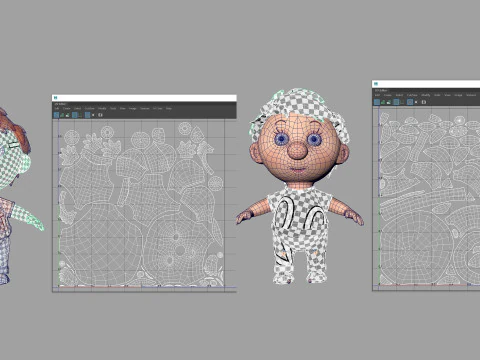
Task: Open the View menu in right UV Editor
Action: coord(447,95)
